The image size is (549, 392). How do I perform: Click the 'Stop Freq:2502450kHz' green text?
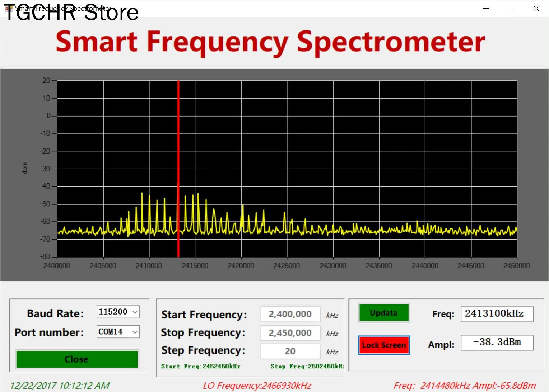(x=307, y=366)
